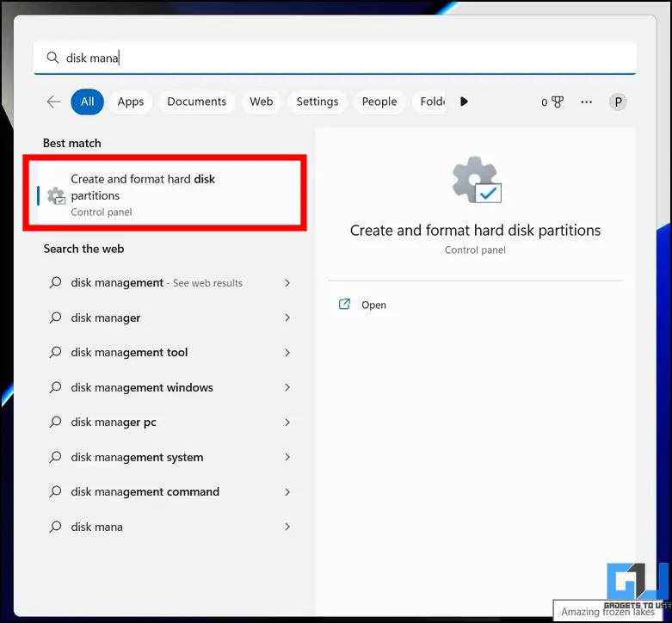Image resolution: width=672 pixels, height=623 pixels.
Task: Click search icon next to 'disk manager' suggestion
Action: (55, 318)
